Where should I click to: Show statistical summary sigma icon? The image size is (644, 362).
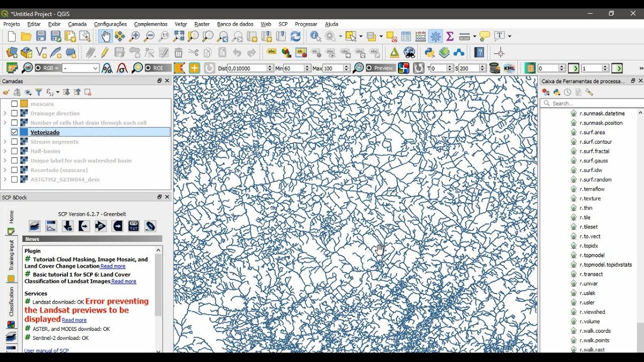(450, 36)
